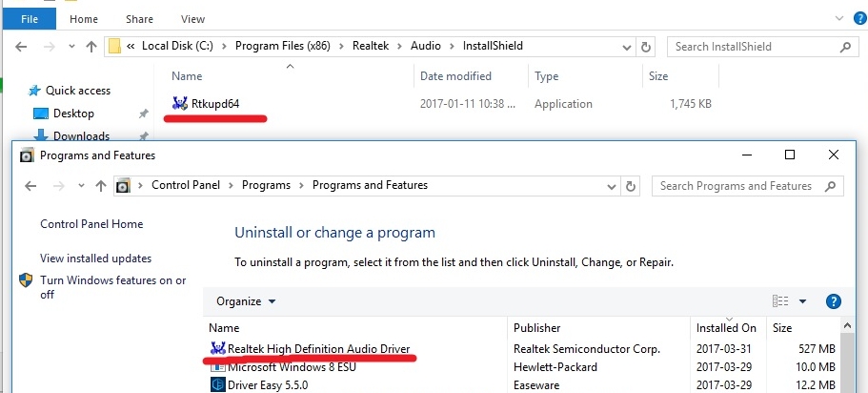
Task: Open the File tab in File Explorer
Action: click(29, 19)
